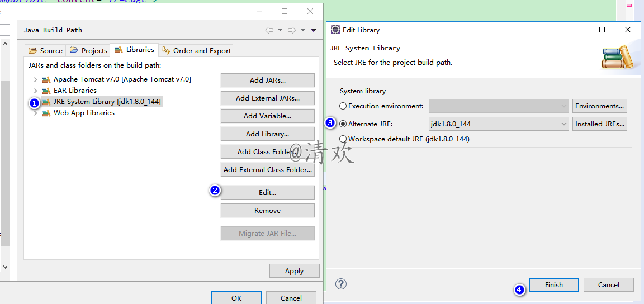Switch to the Source tab
The image size is (644, 304).
pos(45,50)
